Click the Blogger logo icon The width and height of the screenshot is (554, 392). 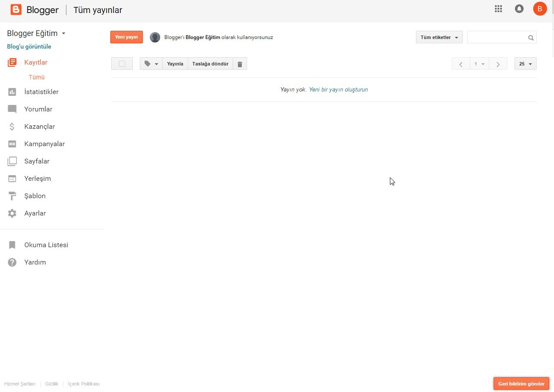16,10
